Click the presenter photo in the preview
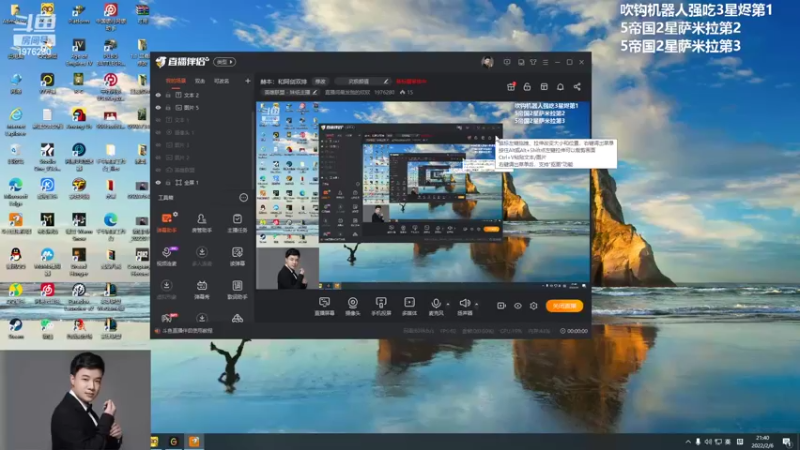Viewport: 800px width, 450px height. (x=288, y=268)
